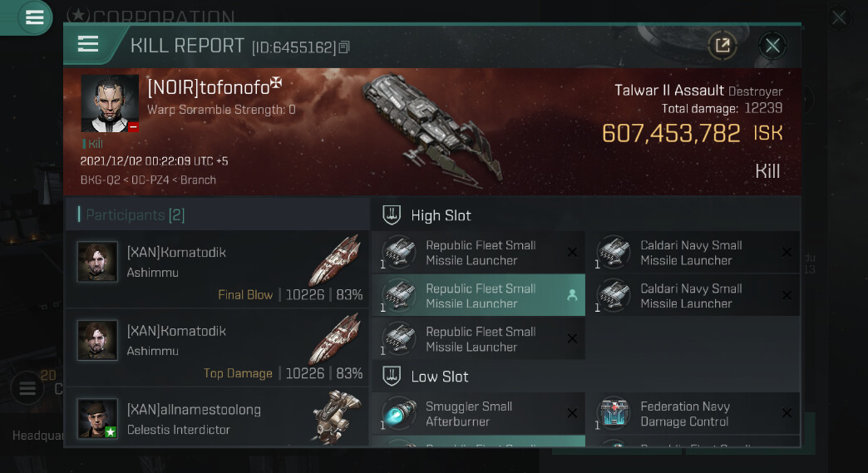Viewport: 868px width, 473px height.
Task: Click the X beside Federation Navy Damage Control
Action: [x=787, y=413]
